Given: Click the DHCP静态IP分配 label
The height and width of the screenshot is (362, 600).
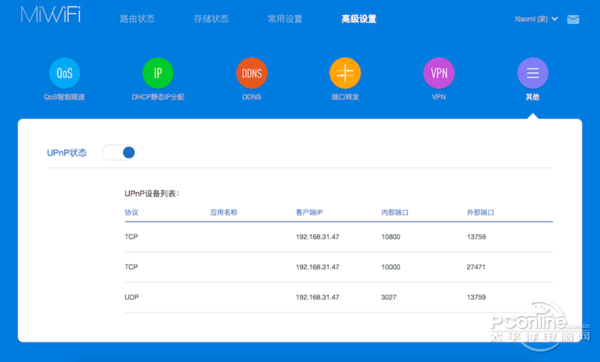Looking at the screenshot, I should tap(158, 97).
